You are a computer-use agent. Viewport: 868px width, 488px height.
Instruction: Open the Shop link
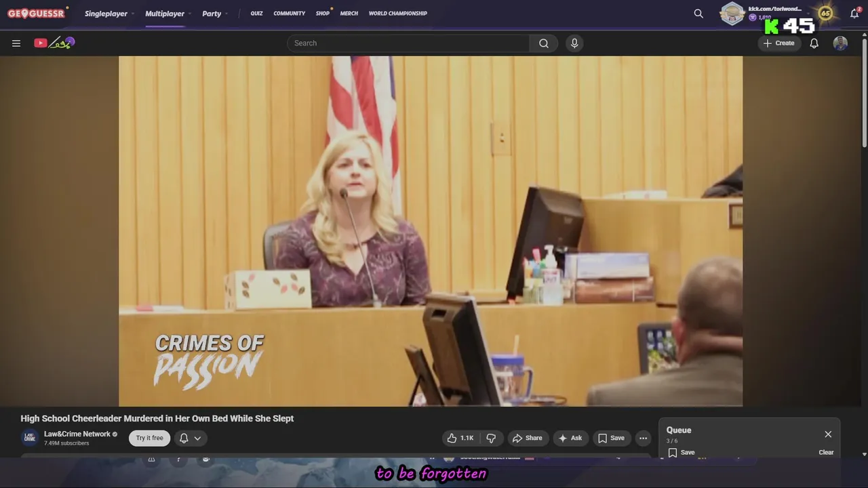(323, 14)
